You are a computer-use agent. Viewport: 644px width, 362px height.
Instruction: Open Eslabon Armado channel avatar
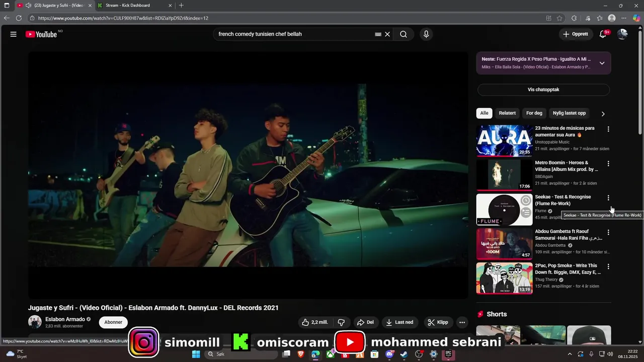(35, 322)
